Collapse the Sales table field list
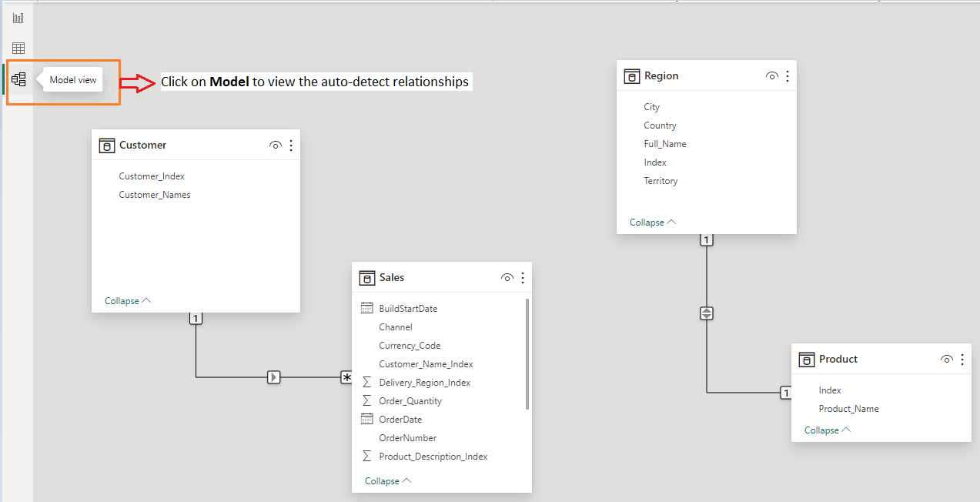Screen dimensions: 980x502 pyautogui.click(x=388, y=481)
